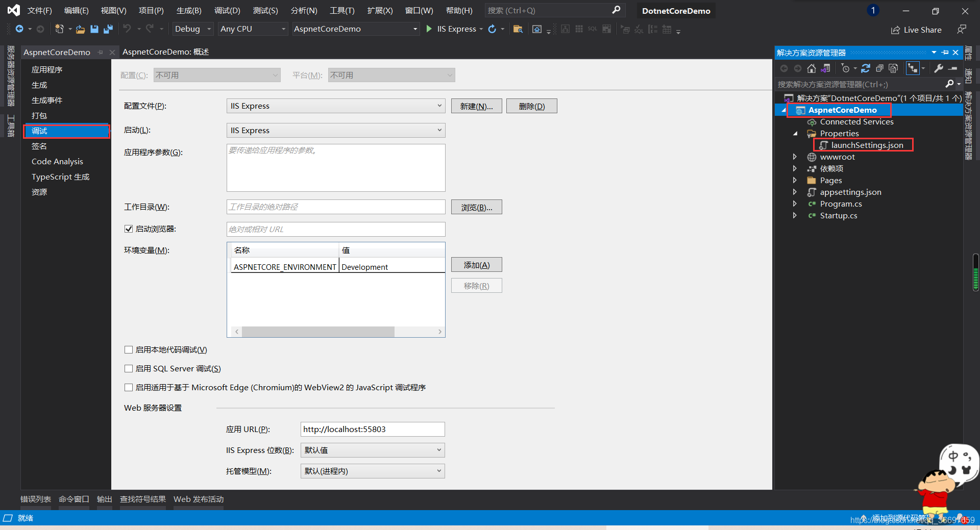
Task: Click the Save All icon
Action: tap(108, 29)
